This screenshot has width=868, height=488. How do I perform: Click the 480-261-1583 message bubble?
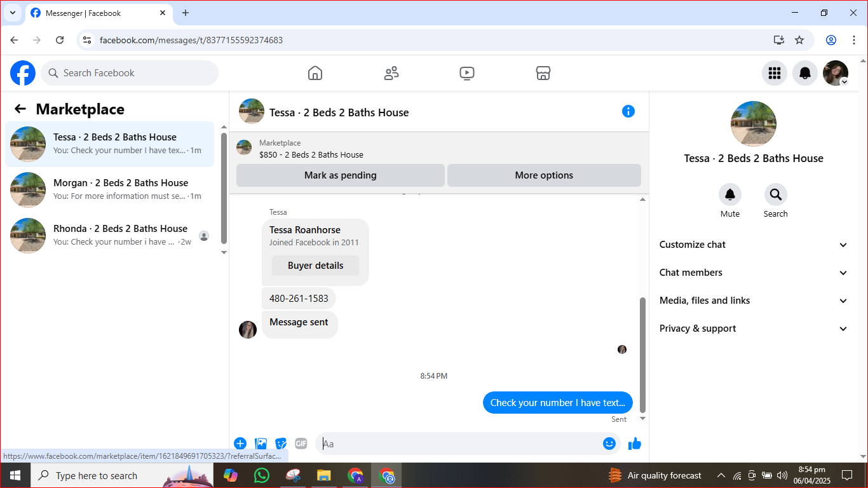point(299,298)
